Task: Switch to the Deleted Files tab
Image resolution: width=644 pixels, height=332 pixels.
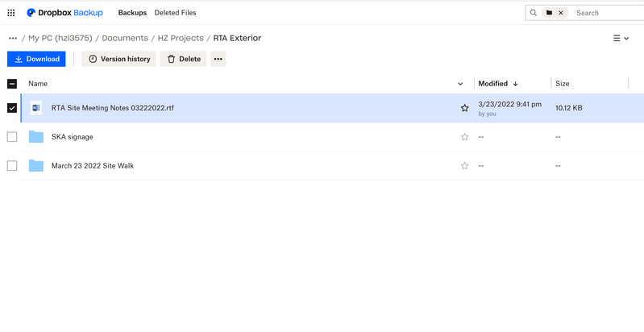Action: tap(175, 13)
